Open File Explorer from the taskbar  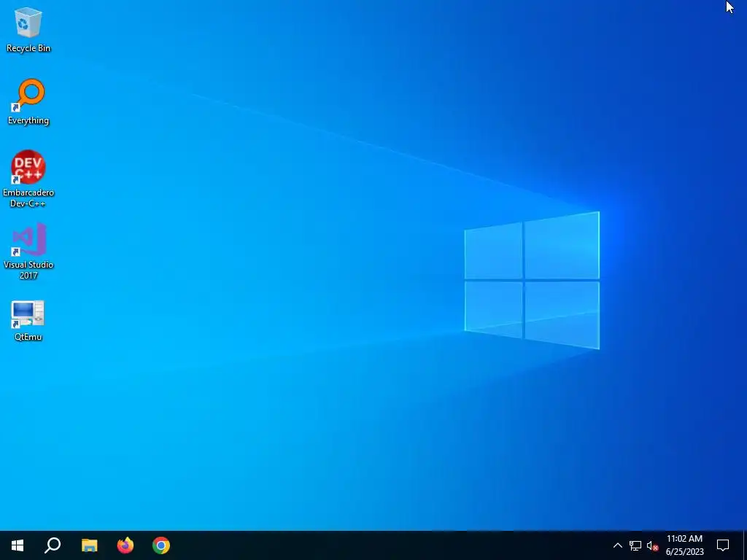[x=89, y=545]
